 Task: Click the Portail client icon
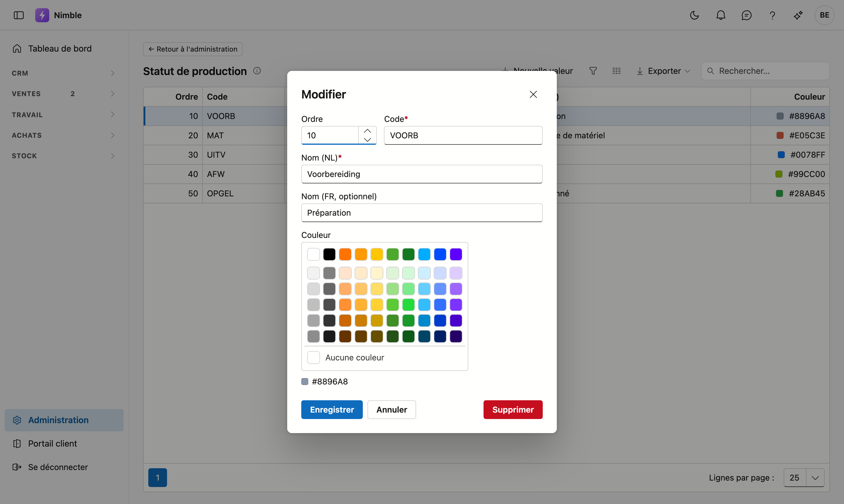click(17, 444)
